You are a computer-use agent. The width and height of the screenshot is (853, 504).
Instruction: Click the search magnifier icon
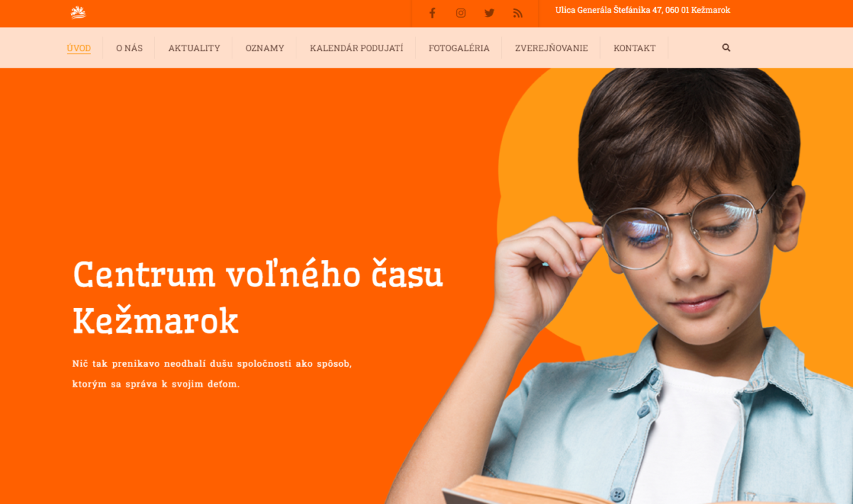726,48
